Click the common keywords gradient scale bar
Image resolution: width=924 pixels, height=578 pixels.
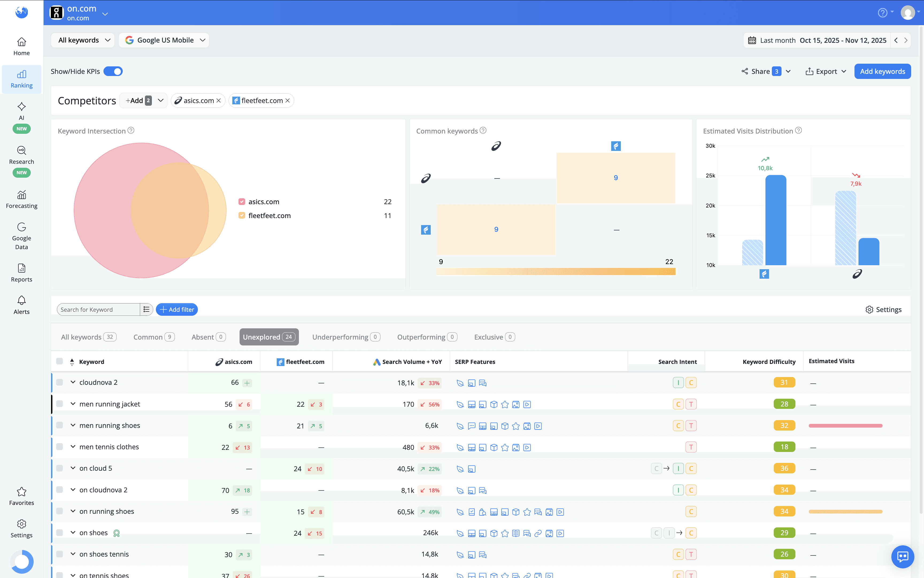click(556, 271)
